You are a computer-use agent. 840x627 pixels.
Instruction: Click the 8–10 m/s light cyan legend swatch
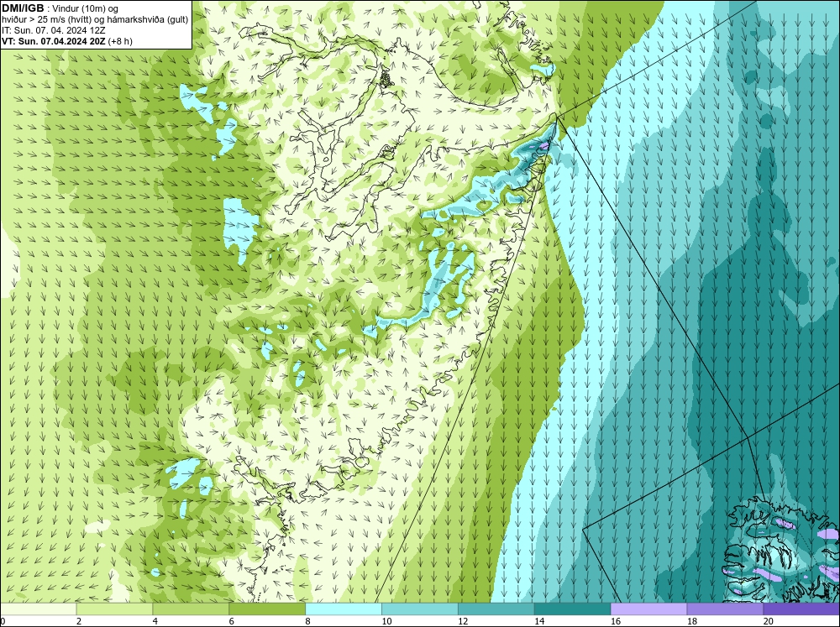click(x=344, y=609)
